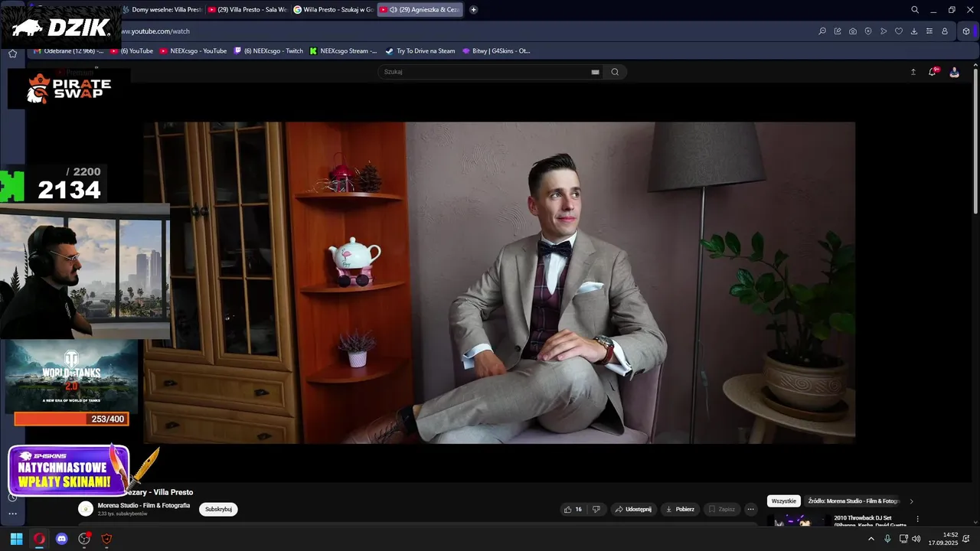Open NEEXcsgo - YouTube bookmark
The width and height of the screenshot is (980, 551).
(194, 51)
